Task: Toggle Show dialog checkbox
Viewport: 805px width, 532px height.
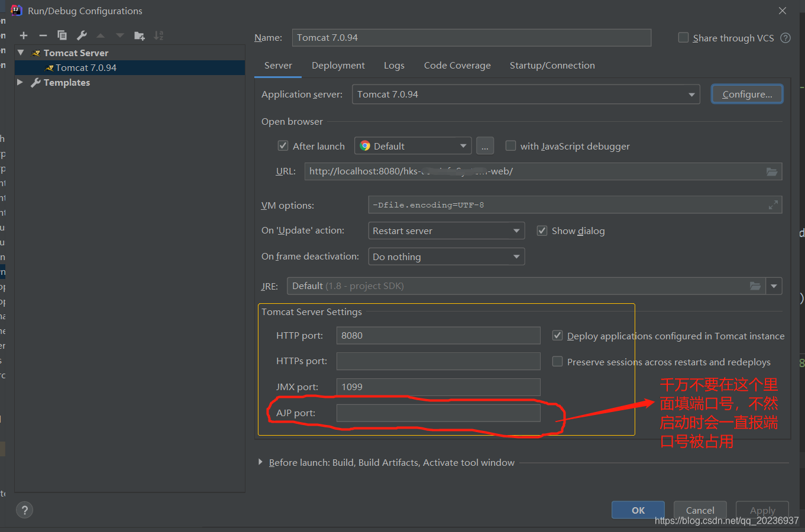Action: pyautogui.click(x=542, y=231)
